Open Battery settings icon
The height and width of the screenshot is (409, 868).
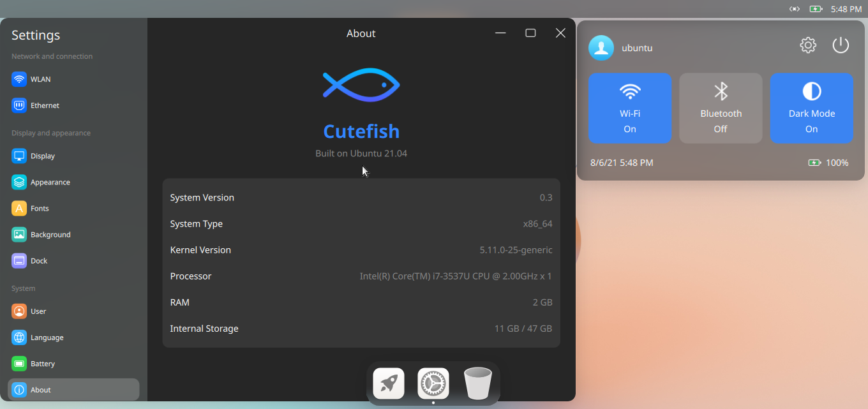(19, 364)
